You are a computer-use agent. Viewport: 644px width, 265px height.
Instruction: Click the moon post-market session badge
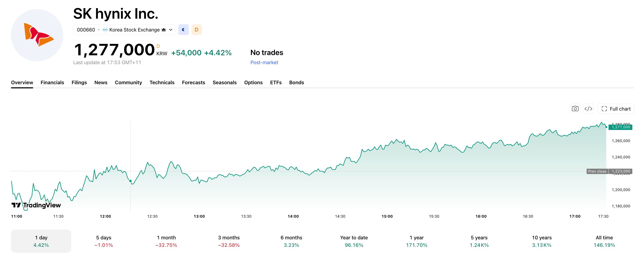pos(184,30)
